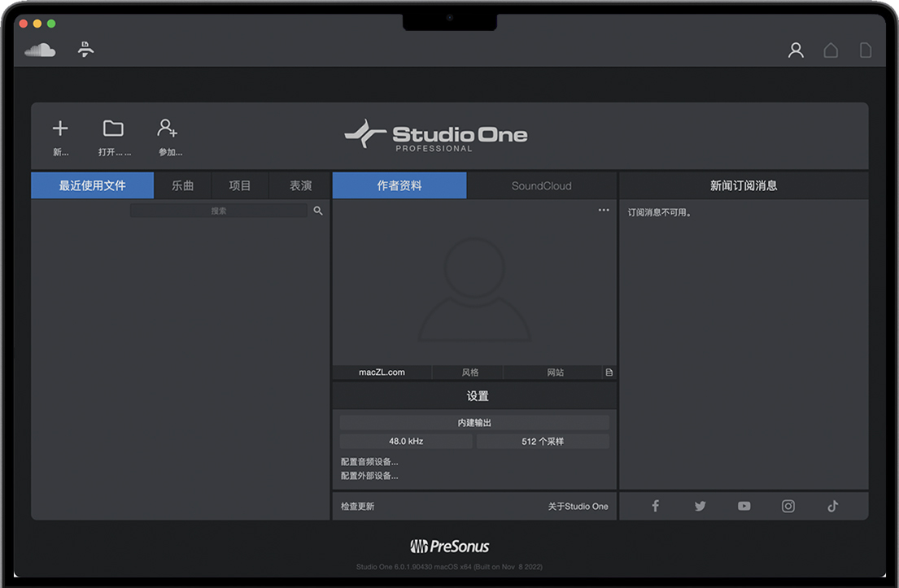
Task: Open the user account icon
Action: click(x=796, y=50)
